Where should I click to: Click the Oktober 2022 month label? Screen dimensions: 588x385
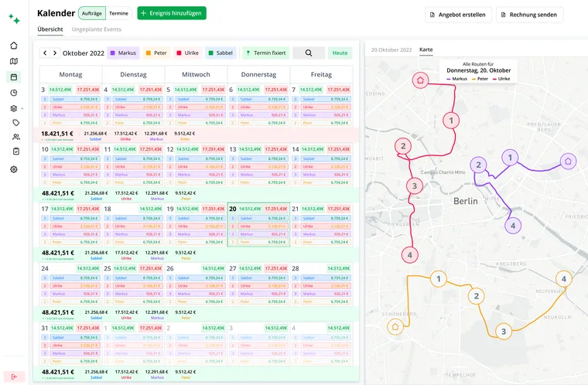click(x=84, y=53)
